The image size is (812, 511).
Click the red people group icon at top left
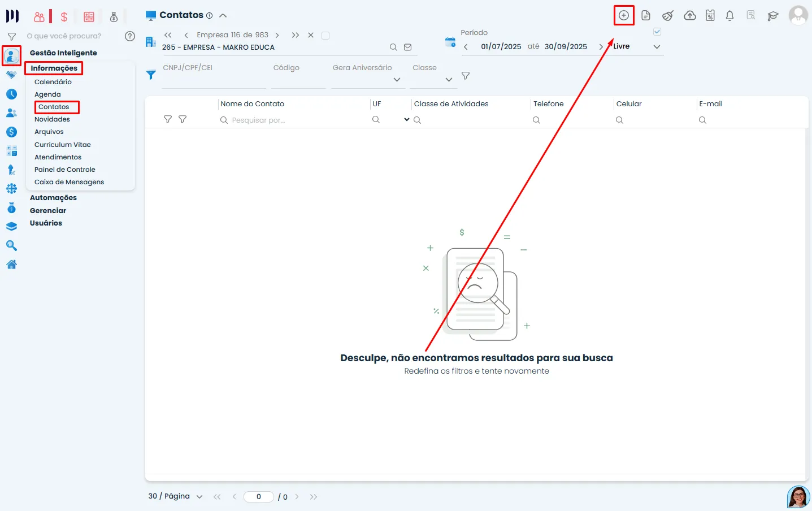39,17
